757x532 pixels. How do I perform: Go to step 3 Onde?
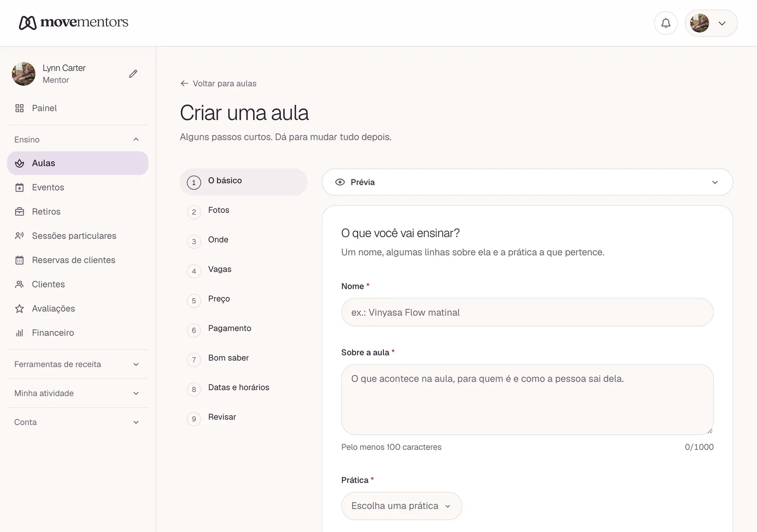(x=244, y=241)
